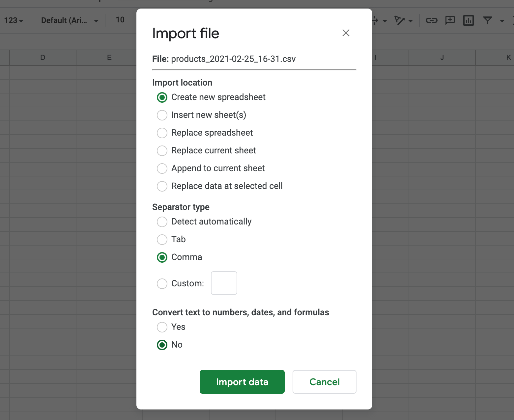
Task: Select Yes to convert text to numbers
Action: (162, 327)
